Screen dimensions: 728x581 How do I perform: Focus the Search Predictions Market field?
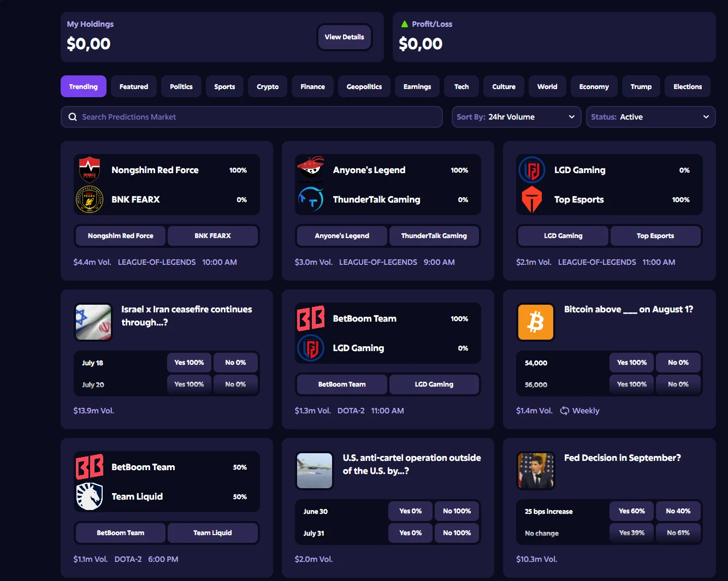[x=252, y=117]
